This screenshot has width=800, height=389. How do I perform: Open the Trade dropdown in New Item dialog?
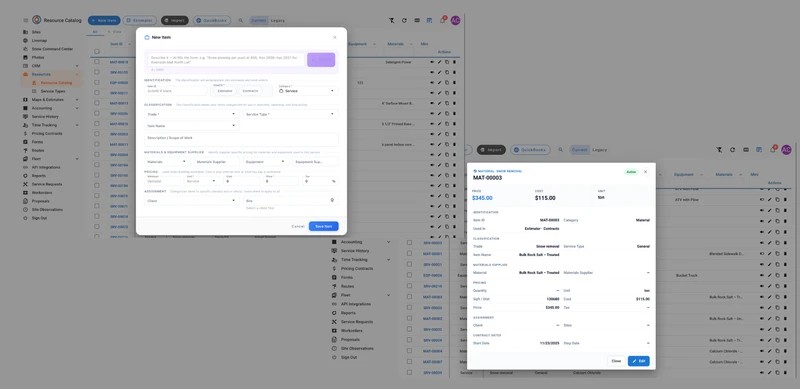click(191, 114)
